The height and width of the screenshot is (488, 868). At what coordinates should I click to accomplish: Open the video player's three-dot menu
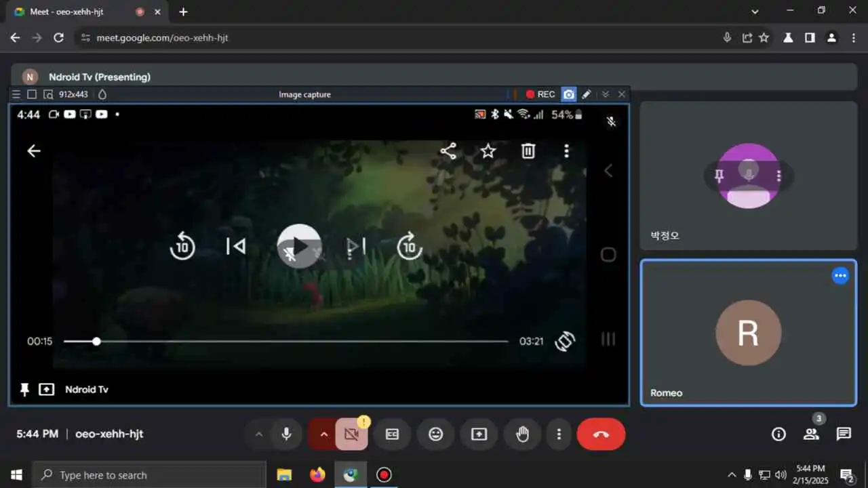click(567, 151)
